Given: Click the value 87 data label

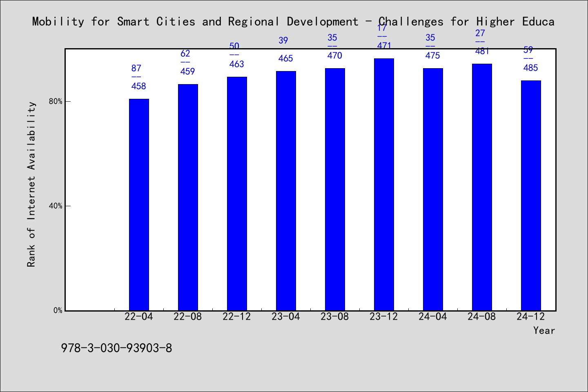Looking at the screenshot, I should click(x=136, y=68).
